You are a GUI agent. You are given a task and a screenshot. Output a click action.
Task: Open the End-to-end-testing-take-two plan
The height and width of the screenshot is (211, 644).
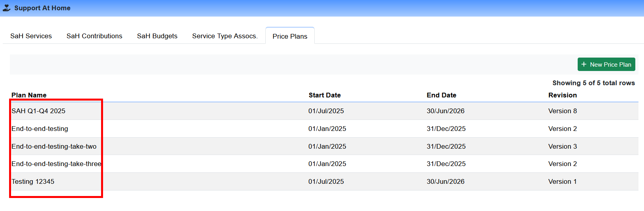54,146
